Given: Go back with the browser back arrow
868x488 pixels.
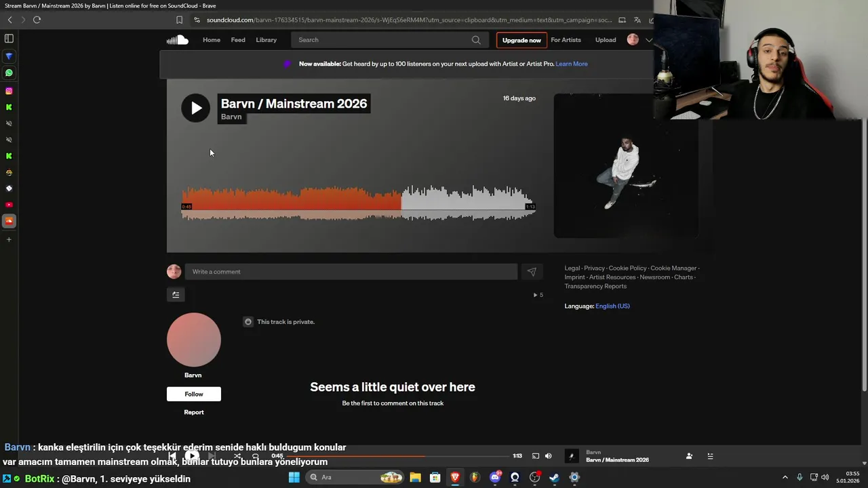Looking at the screenshot, I should pyautogui.click(x=9, y=20).
